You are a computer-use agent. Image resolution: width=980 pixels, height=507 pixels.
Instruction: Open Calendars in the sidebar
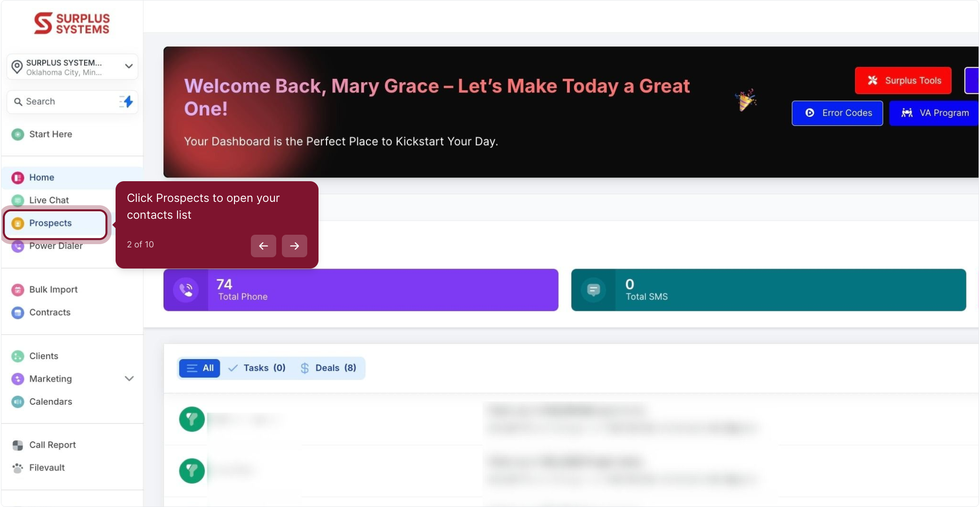point(50,401)
